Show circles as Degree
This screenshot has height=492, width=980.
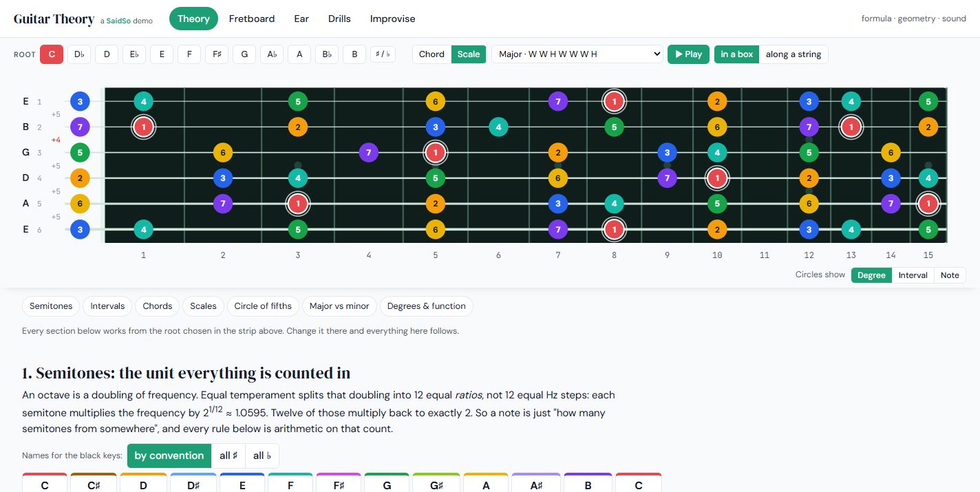point(871,275)
